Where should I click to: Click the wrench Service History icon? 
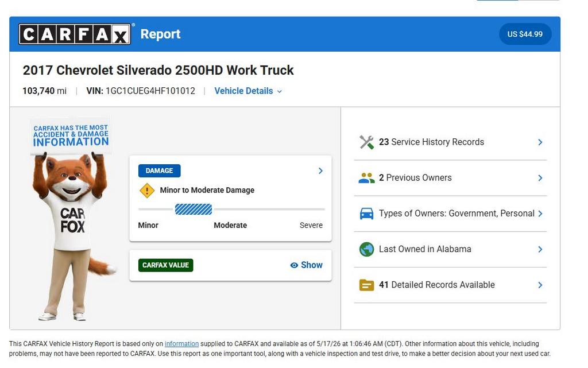click(366, 142)
